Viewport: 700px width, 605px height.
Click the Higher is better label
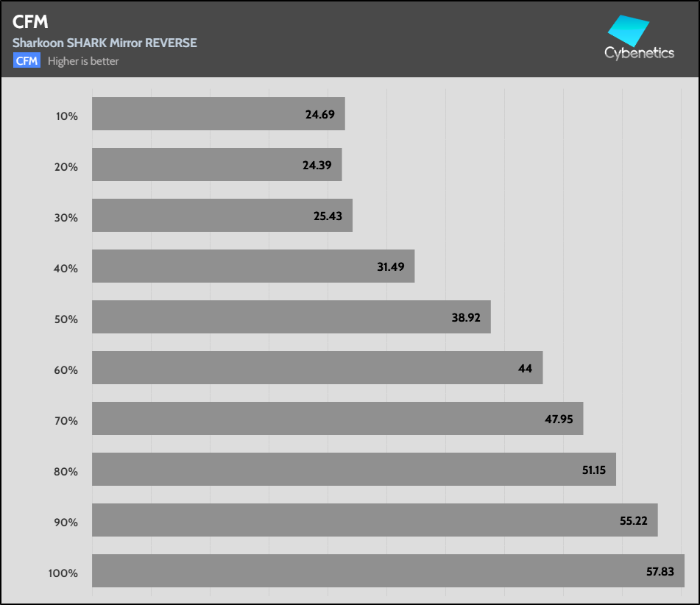[x=83, y=61]
